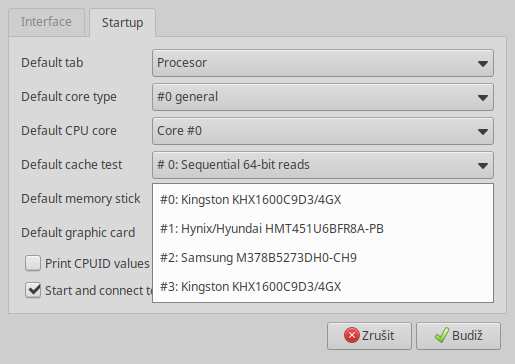Click the Zrušit cancel button
The image size is (515, 364).
(369, 336)
